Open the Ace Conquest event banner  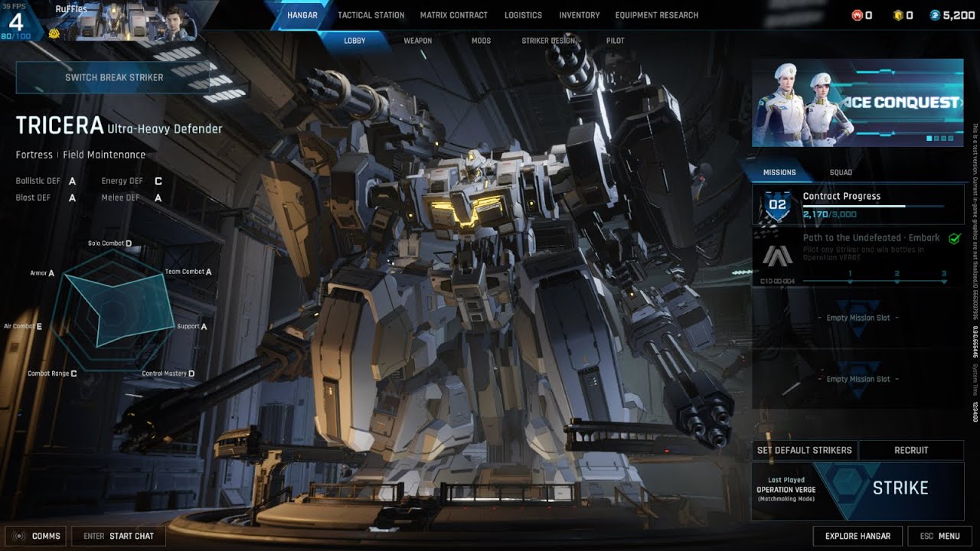tap(857, 103)
